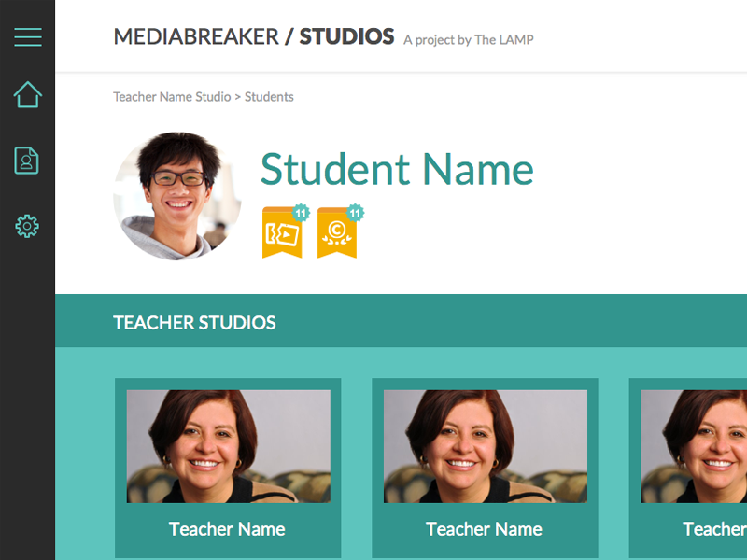Open the hamburger navigation menu
747x560 pixels.
(x=28, y=37)
